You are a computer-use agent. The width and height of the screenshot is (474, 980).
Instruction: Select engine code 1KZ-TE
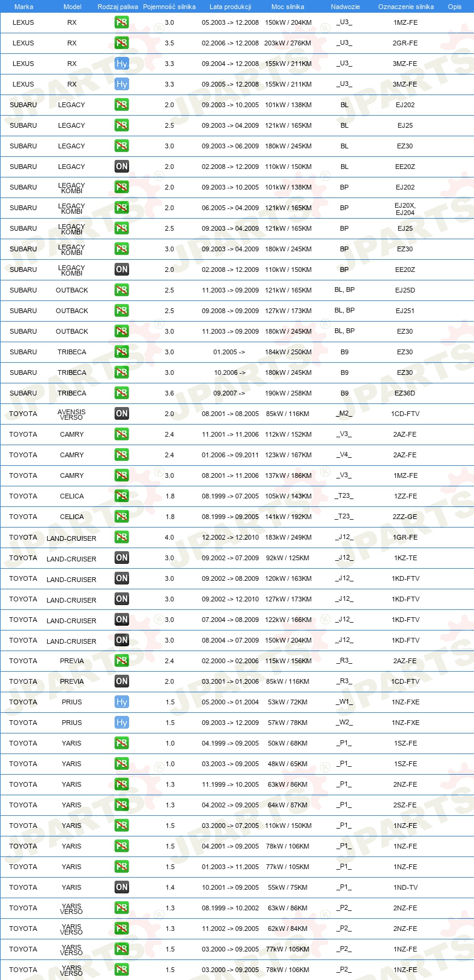click(x=405, y=558)
